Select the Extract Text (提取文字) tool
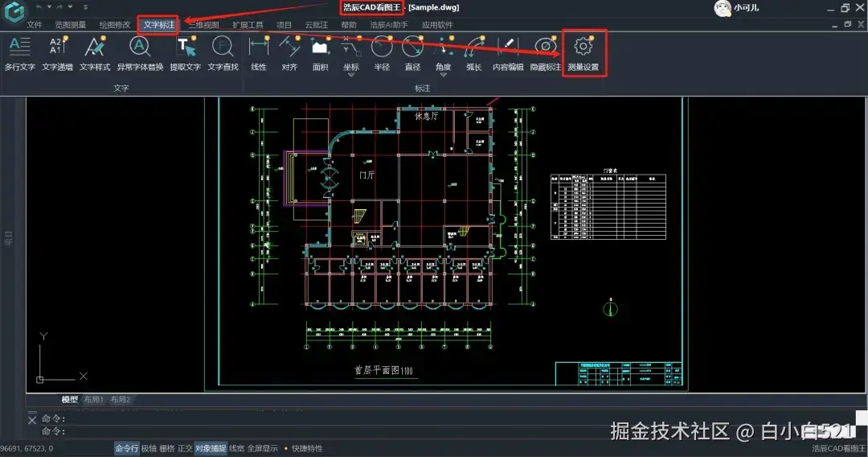Image resolution: width=868 pixels, height=457 pixels. [186, 53]
